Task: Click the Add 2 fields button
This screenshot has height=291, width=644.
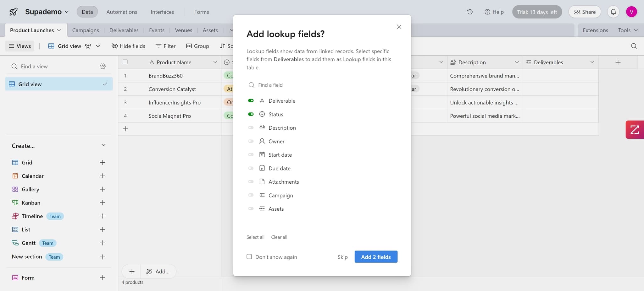Action: pos(375,256)
